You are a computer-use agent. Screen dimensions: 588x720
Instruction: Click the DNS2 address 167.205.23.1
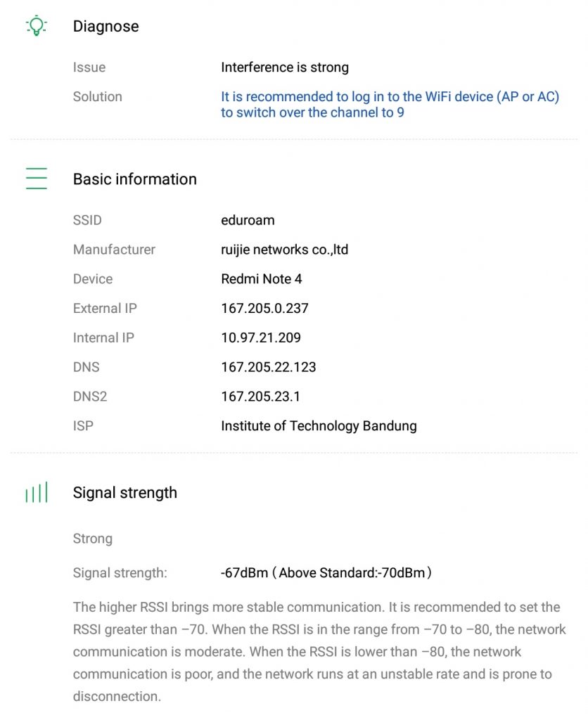260,397
